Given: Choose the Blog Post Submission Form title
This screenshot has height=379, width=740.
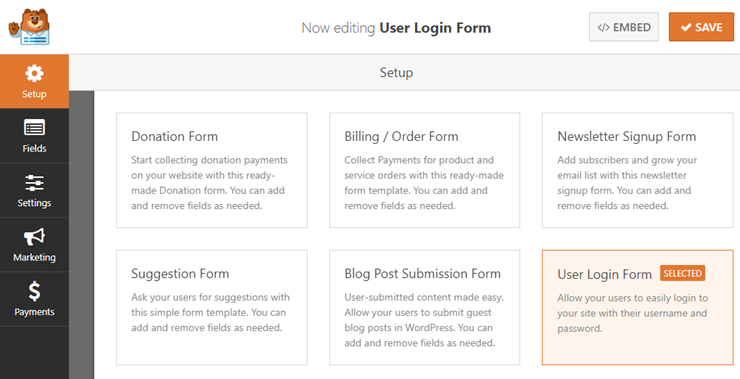Looking at the screenshot, I should point(422,274).
